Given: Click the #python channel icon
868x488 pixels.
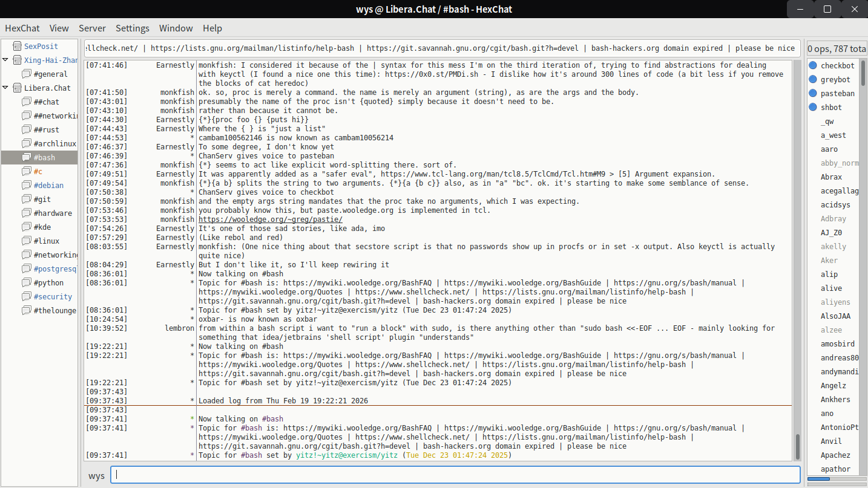Looking at the screenshot, I should point(26,282).
